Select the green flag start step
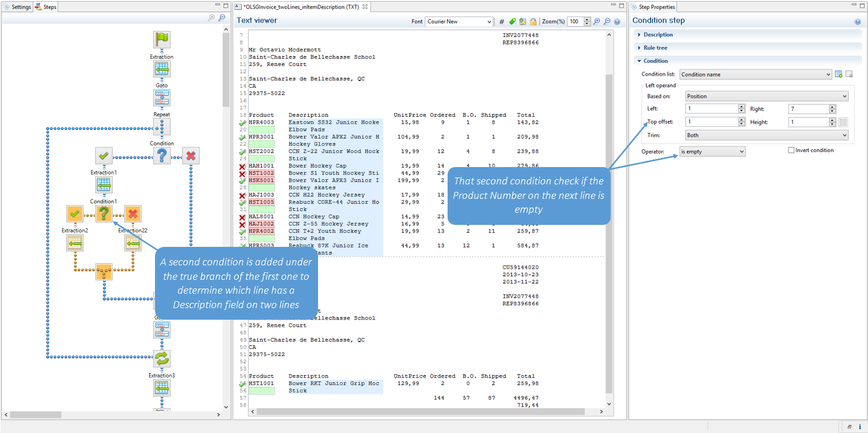This screenshot has width=868, height=433. pyautogui.click(x=161, y=40)
